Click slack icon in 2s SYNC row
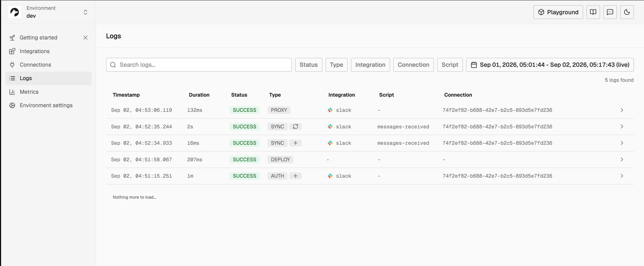Viewport: 644px width, 266px height. [330, 127]
